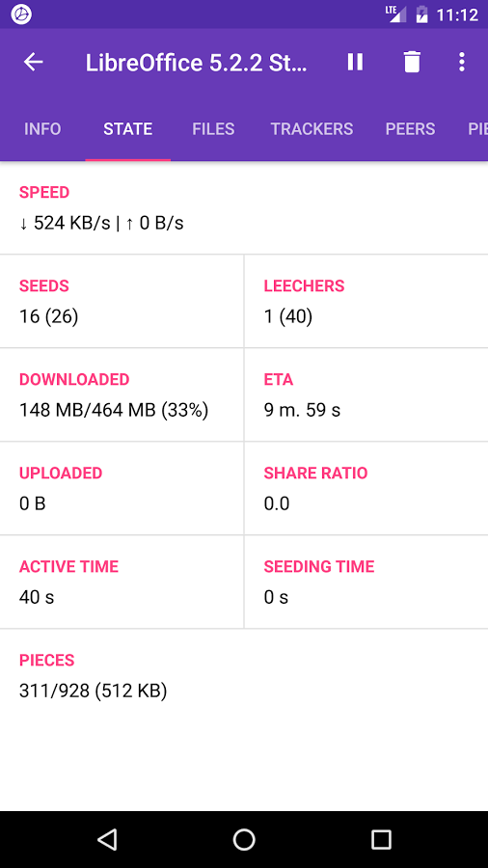Delete torrent with trash icon
The height and width of the screenshot is (868, 488).
coord(412,62)
